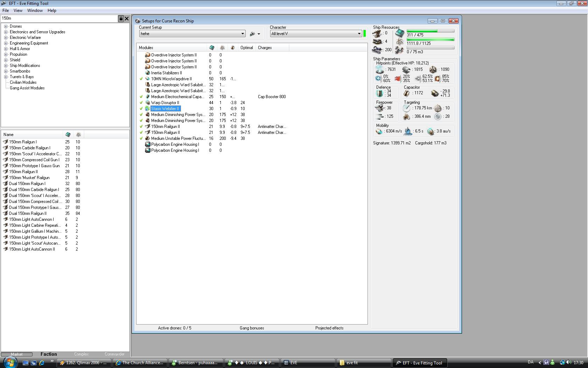
Task: Toggle the second Medium Diminishing Power System checkmark
Action: coord(141,121)
